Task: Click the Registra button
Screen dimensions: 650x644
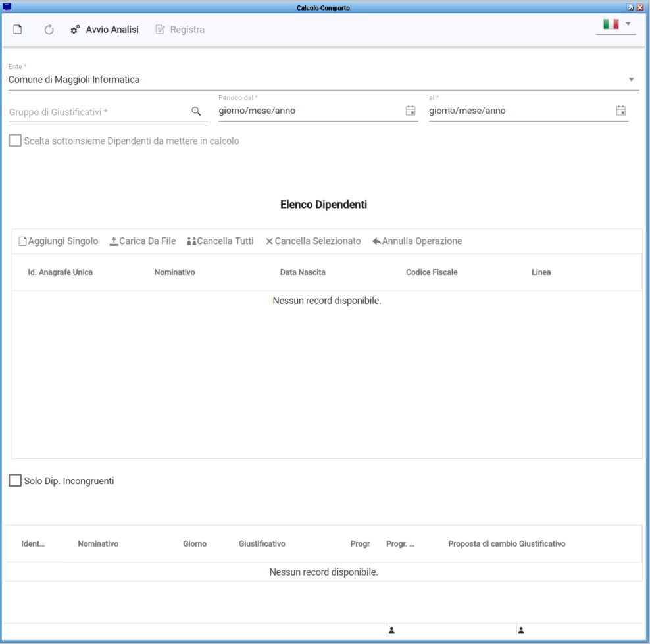Action: point(180,30)
